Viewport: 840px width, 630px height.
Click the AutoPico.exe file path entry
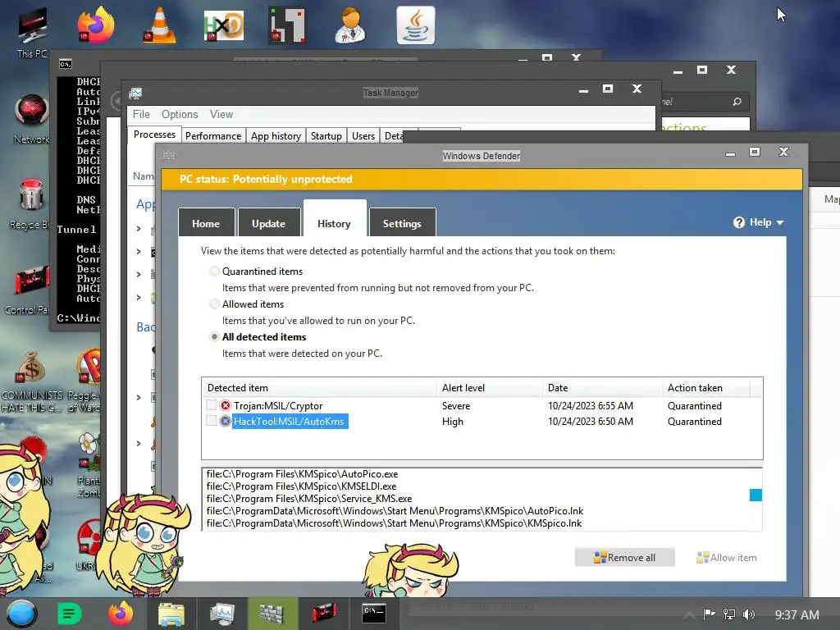point(302,473)
